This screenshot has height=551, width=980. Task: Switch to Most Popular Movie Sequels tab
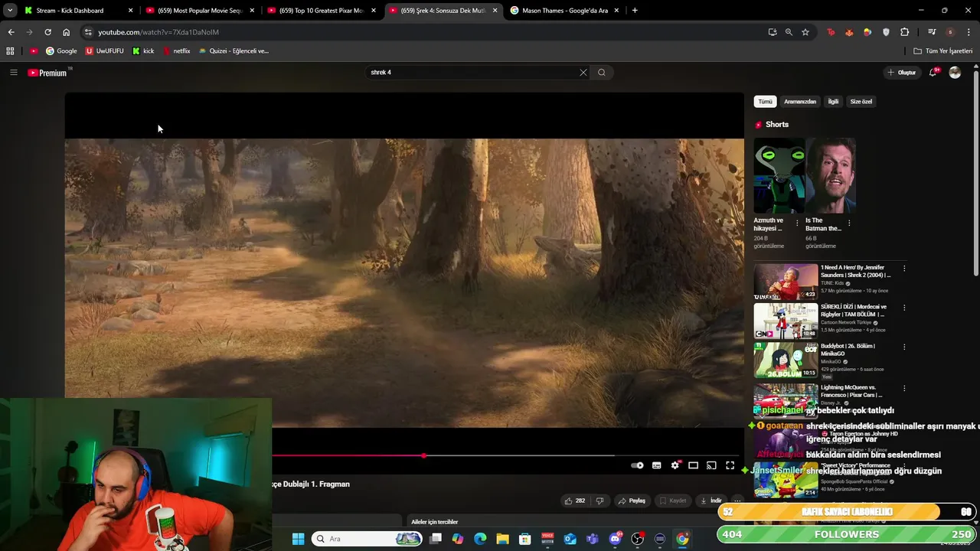200,11
